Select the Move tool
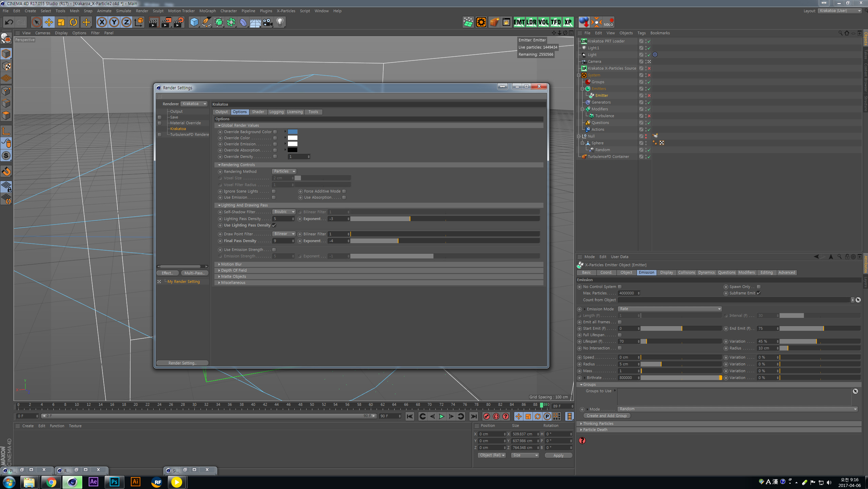 point(49,22)
